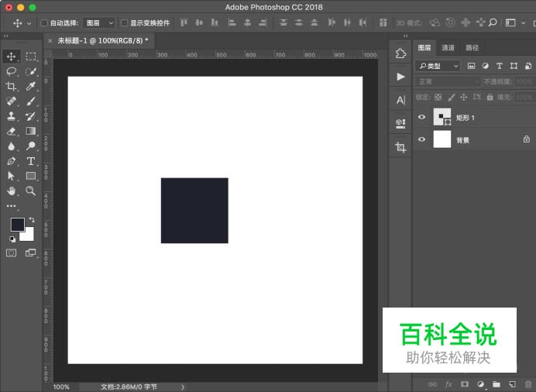Open the 图层 auto-select dropdown
This screenshot has width=536, height=392.
click(99, 23)
